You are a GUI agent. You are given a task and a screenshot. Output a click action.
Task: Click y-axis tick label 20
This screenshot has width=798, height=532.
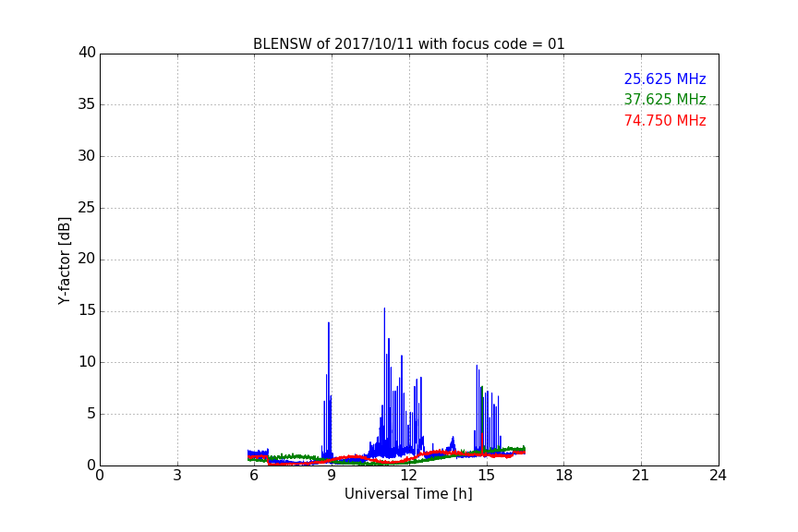pos(87,259)
